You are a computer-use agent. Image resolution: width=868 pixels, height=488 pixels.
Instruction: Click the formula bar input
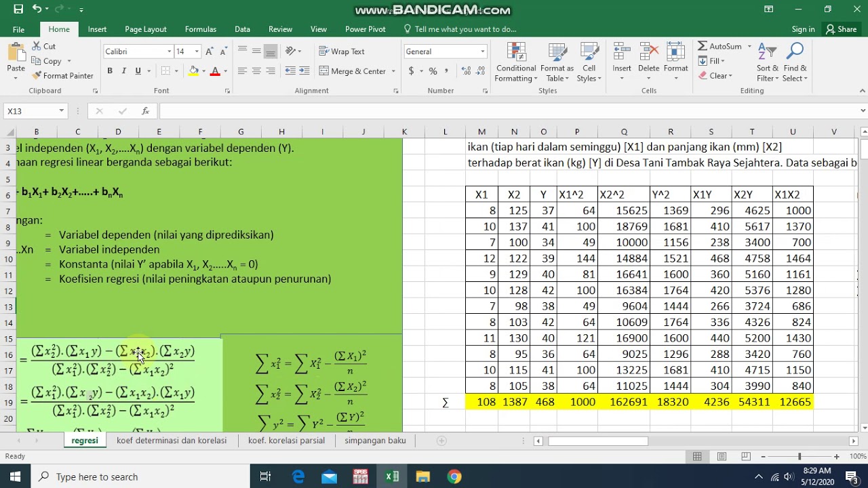coord(508,111)
